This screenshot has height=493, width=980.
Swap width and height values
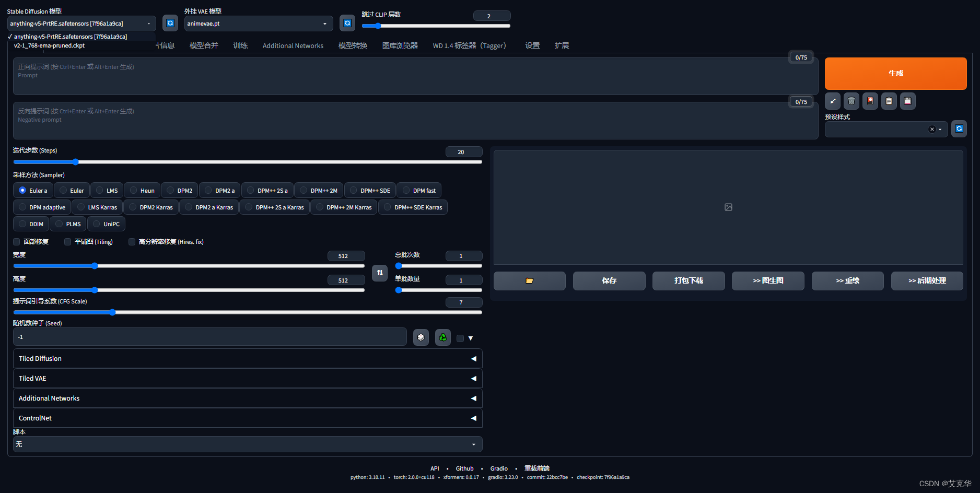coord(380,273)
